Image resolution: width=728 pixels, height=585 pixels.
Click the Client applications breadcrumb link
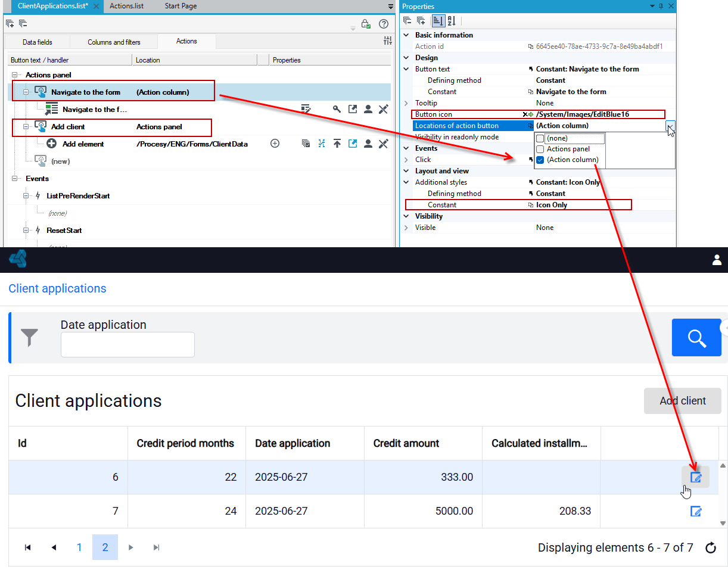[x=57, y=288]
